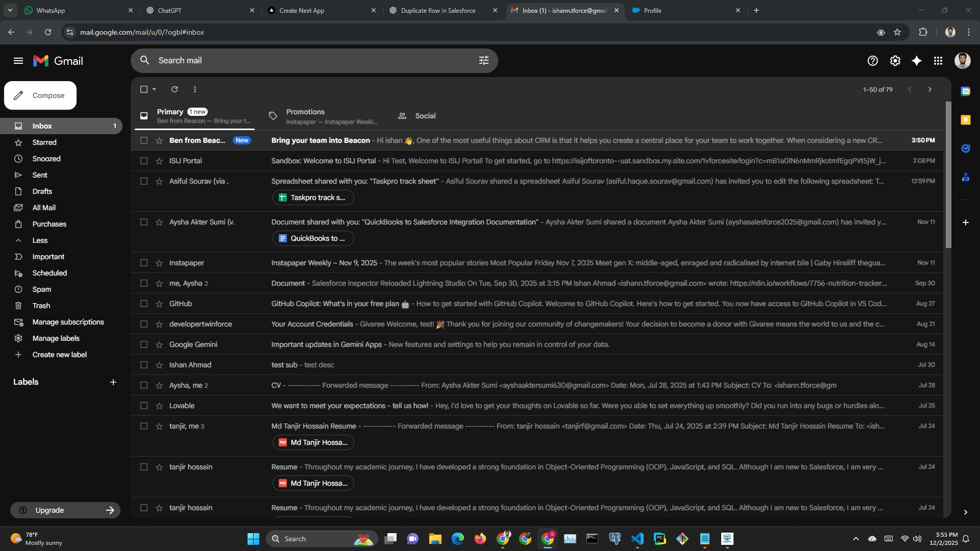The height and width of the screenshot is (551, 980).
Task: Switch to the Promotions tab
Action: pos(305,116)
